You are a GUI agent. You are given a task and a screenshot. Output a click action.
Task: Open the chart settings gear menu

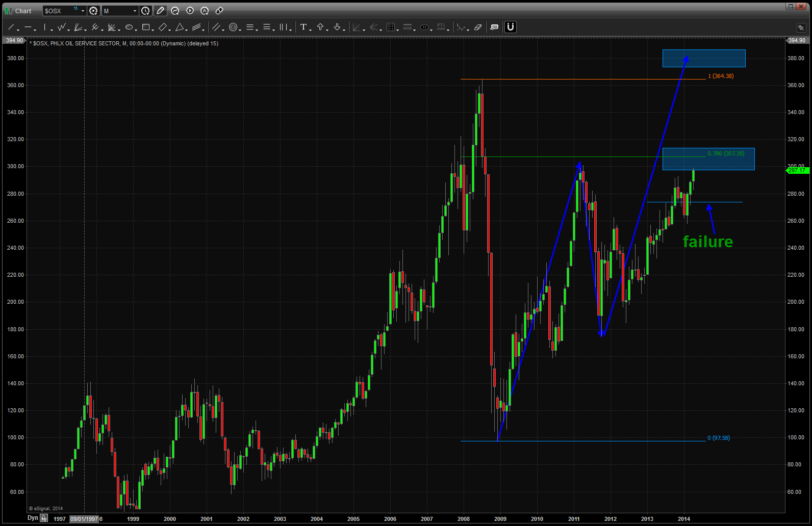pyautogui.click(x=93, y=11)
